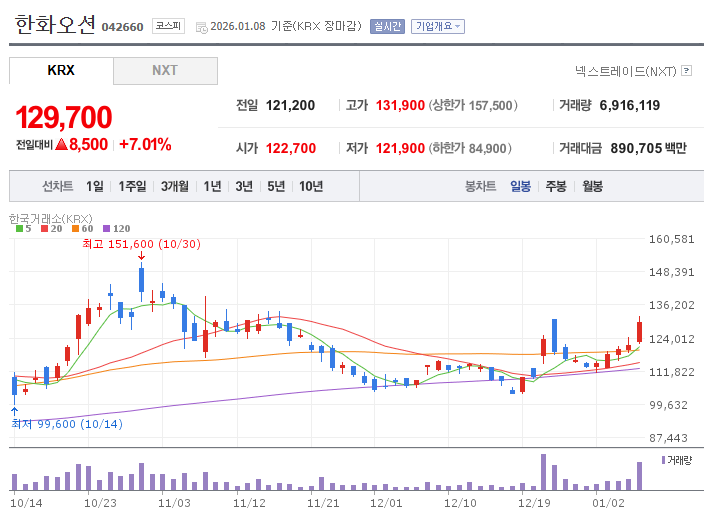Select the 월봉 candle chart
Screen dimensions: 704x515
pos(592,186)
